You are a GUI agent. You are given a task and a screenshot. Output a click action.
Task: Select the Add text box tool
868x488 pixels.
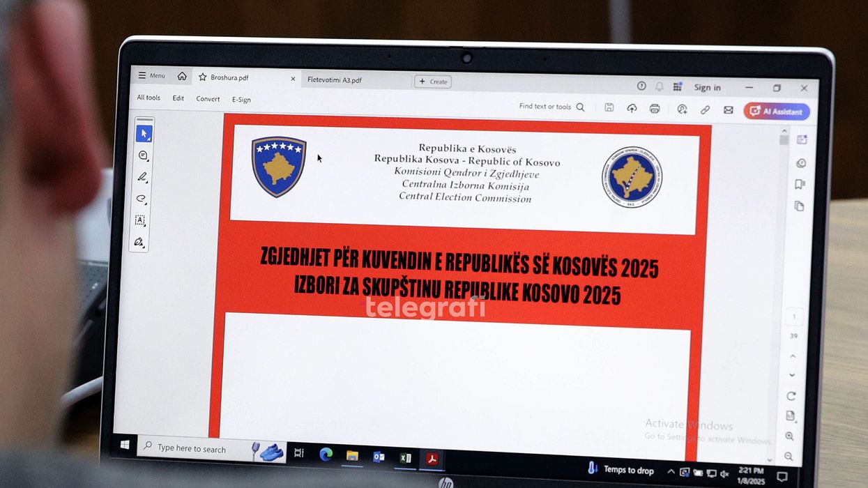pyautogui.click(x=140, y=221)
